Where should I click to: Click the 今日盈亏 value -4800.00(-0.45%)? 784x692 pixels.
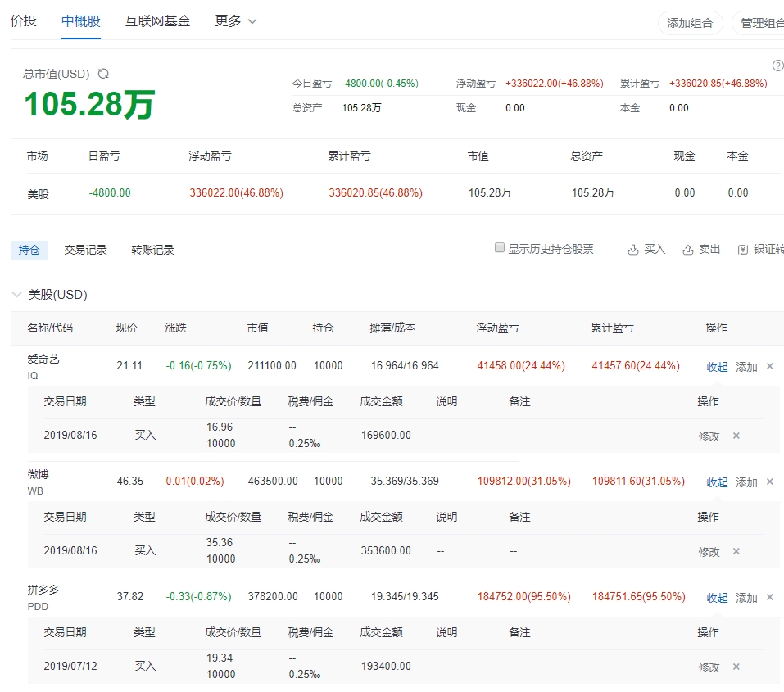380,83
